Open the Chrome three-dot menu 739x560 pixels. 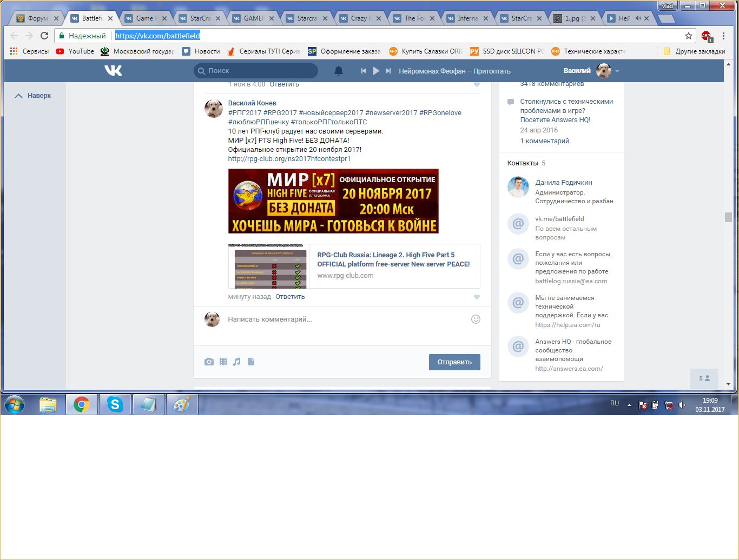tap(723, 36)
